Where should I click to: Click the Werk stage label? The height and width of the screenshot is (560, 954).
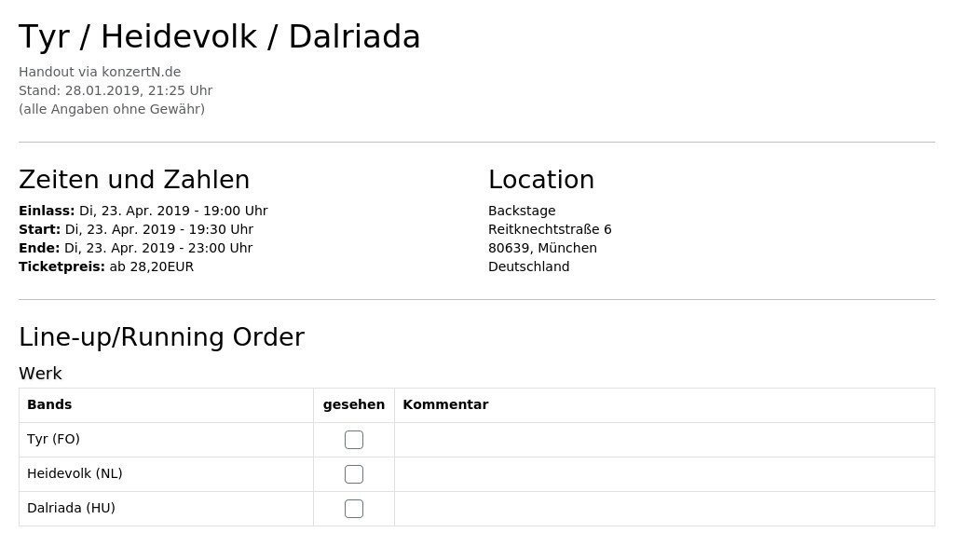(40, 373)
